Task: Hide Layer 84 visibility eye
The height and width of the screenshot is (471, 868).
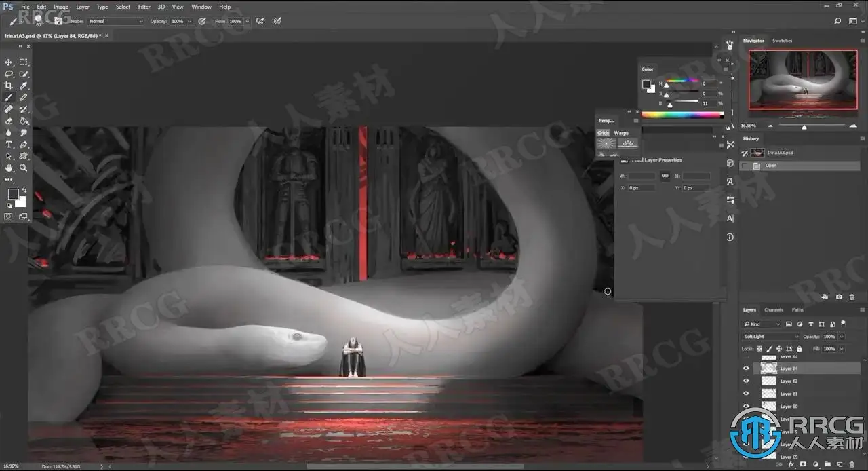Action: click(x=747, y=369)
